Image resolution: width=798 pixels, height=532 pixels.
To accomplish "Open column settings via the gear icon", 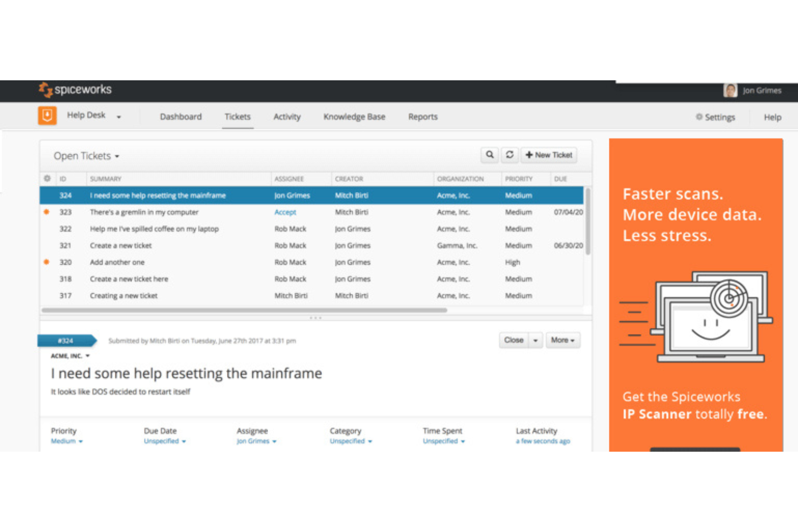I will pos(47,178).
